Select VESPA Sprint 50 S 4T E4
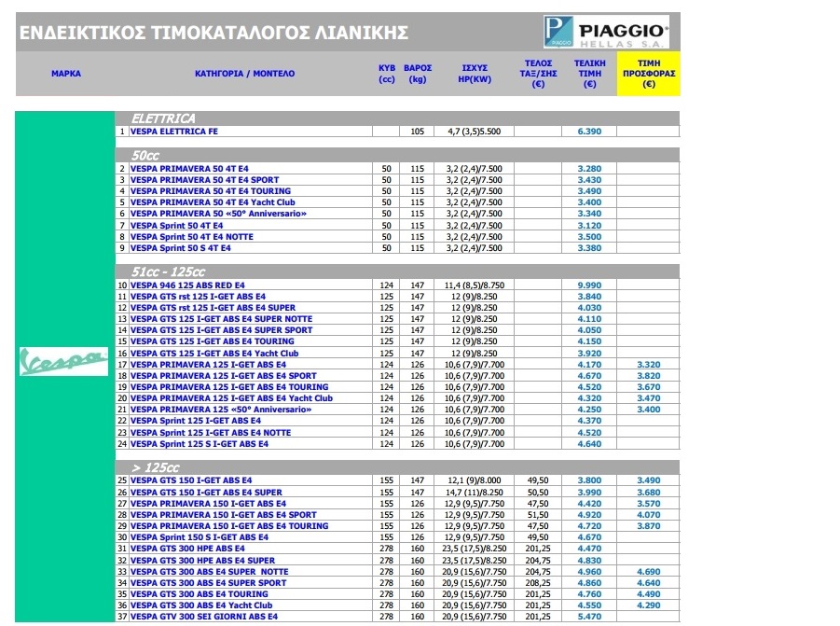 pyautogui.click(x=181, y=248)
